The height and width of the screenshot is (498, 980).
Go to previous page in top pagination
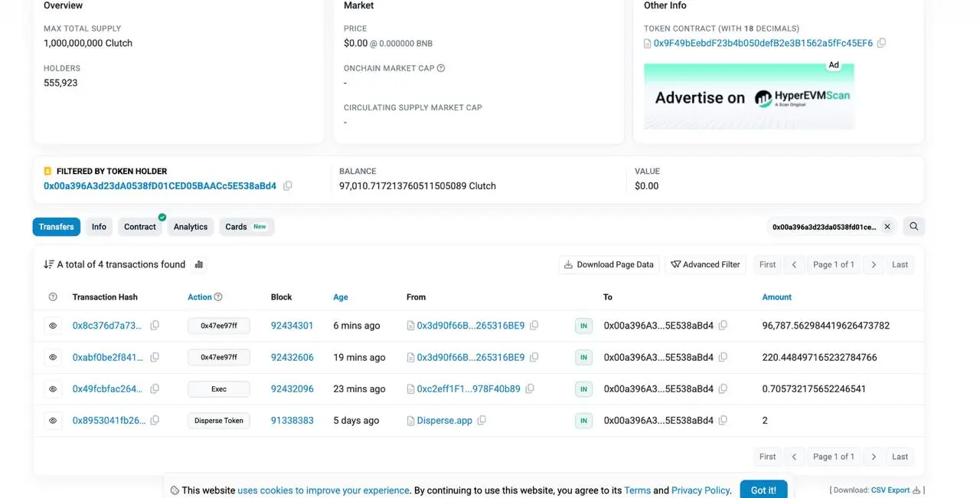coord(794,265)
